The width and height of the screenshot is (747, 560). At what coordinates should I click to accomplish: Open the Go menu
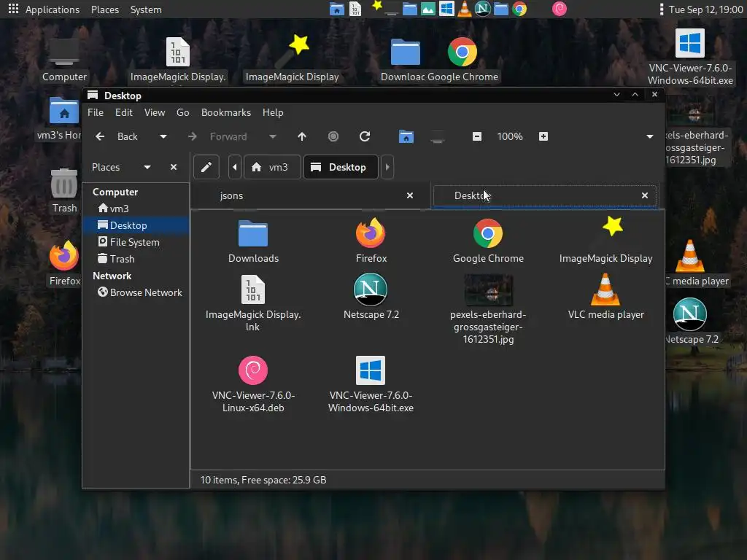coord(183,113)
